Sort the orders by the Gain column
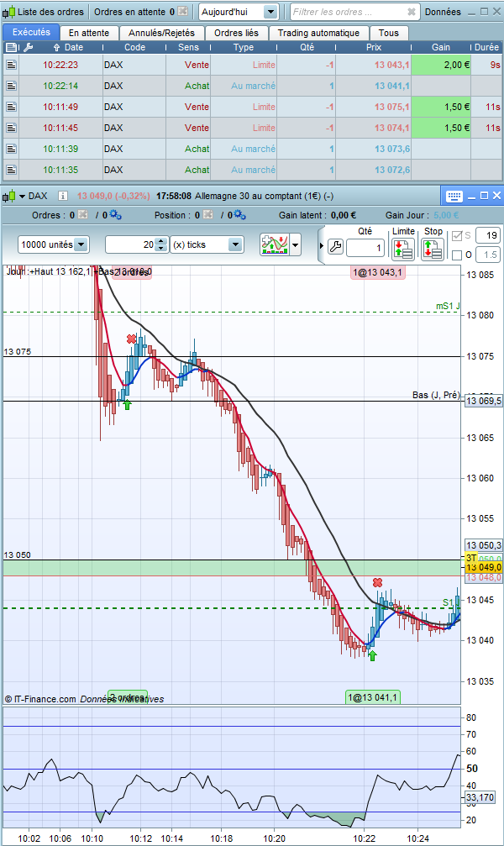Viewport: 504px width, 846px height. 441,48
